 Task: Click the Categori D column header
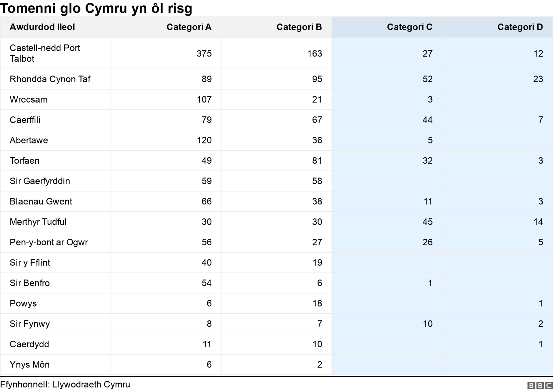click(520, 27)
